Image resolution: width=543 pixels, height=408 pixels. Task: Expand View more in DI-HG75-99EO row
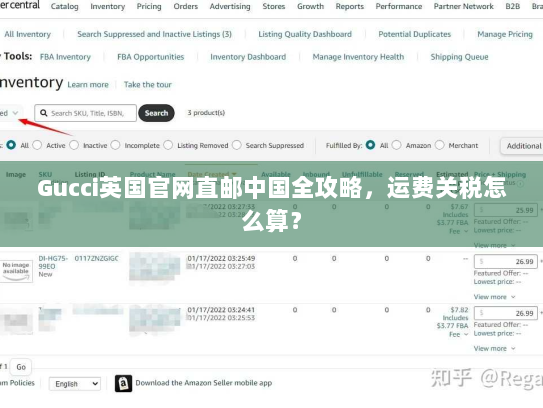point(495,297)
